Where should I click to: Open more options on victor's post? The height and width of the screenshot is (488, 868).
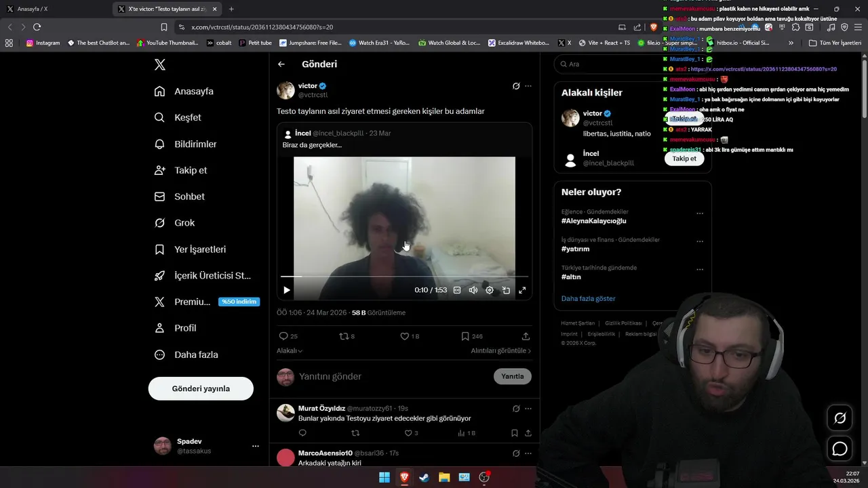point(528,86)
